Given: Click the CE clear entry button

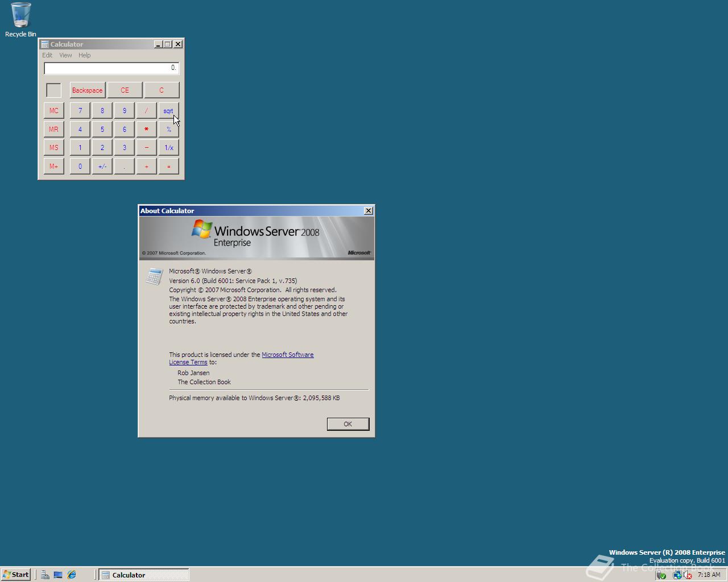Looking at the screenshot, I should (x=125, y=90).
